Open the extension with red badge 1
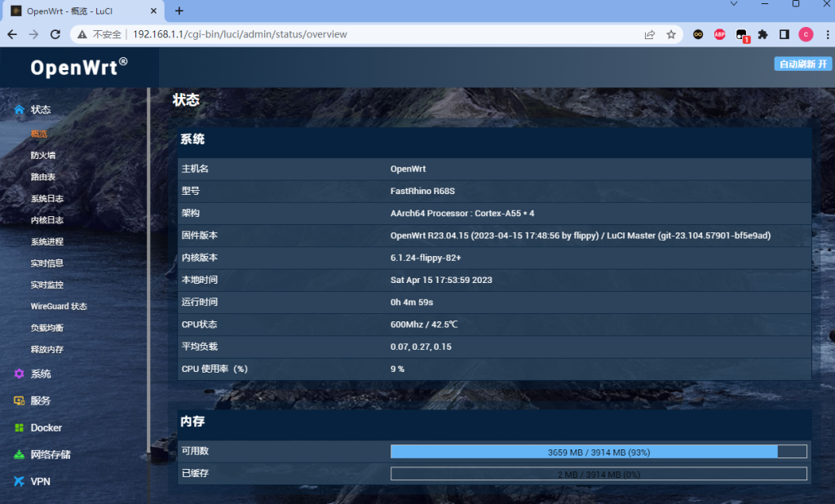Viewport: 835px width, 504px height. (x=742, y=35)
